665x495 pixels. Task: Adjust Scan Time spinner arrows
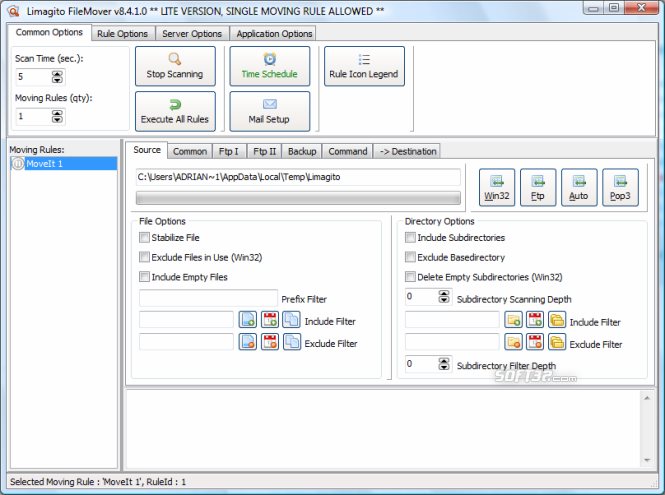57,77
